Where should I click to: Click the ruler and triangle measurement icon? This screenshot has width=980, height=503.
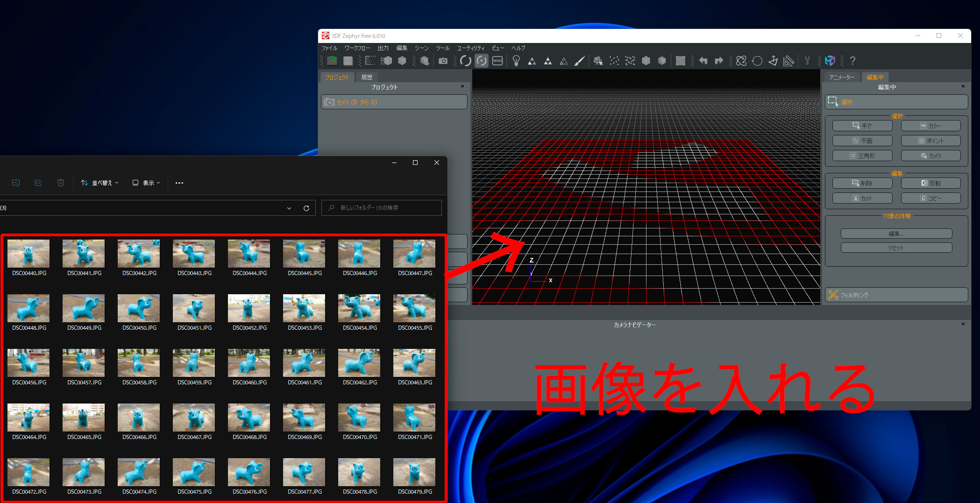[788, 61]
